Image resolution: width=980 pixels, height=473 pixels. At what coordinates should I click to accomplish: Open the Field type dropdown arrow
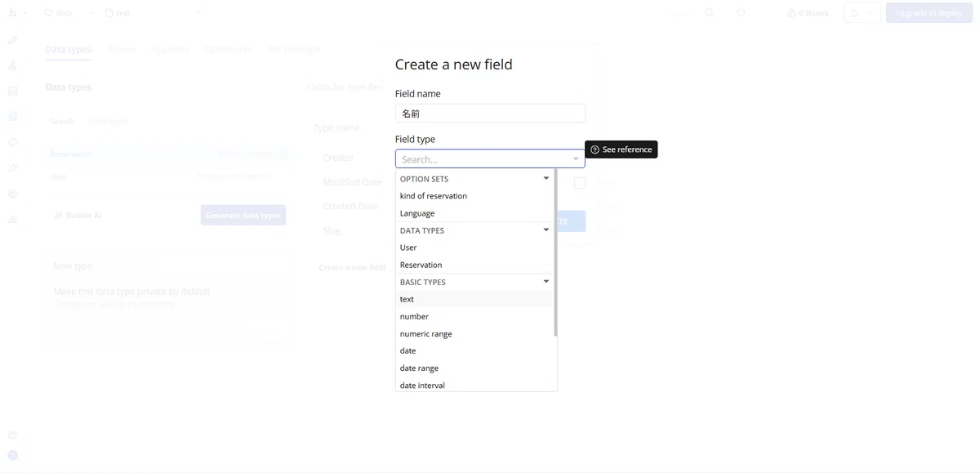576,159
